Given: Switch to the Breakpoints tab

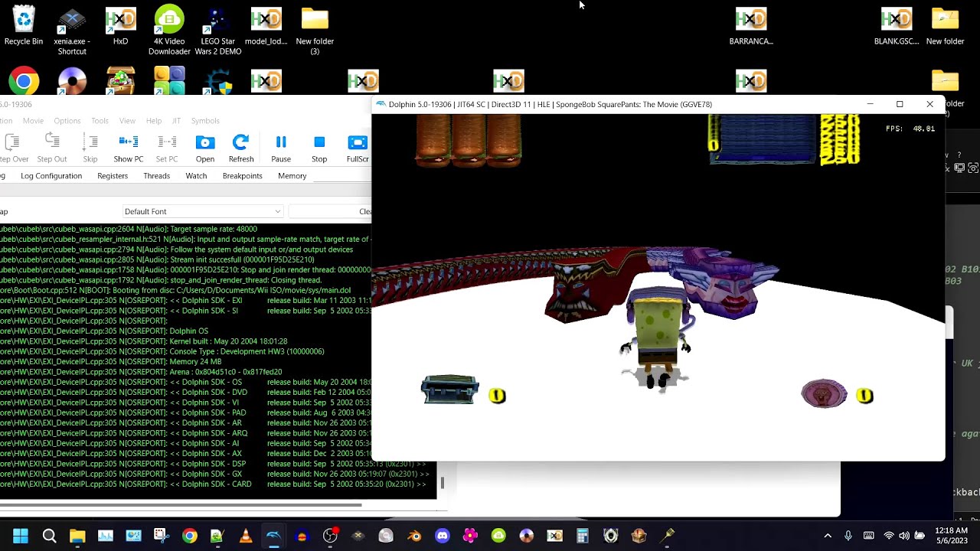Looking at the screenshot, I should (x=242, y=176).
